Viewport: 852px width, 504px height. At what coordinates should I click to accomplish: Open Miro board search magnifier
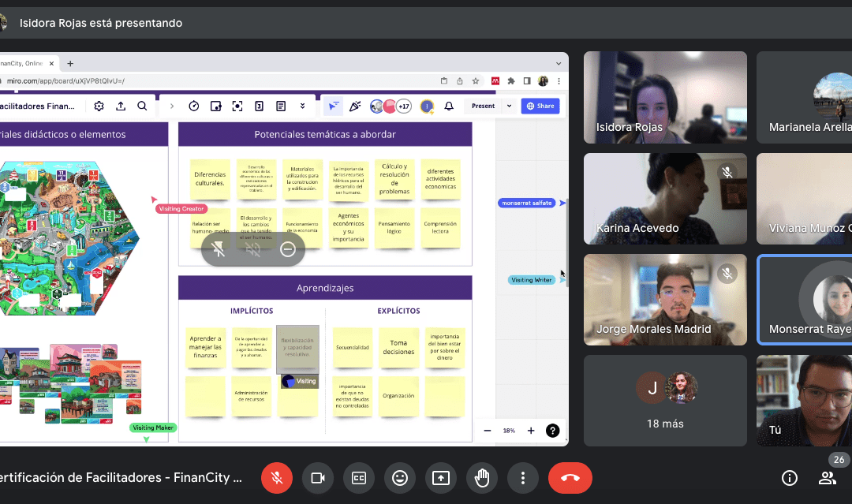142,106
